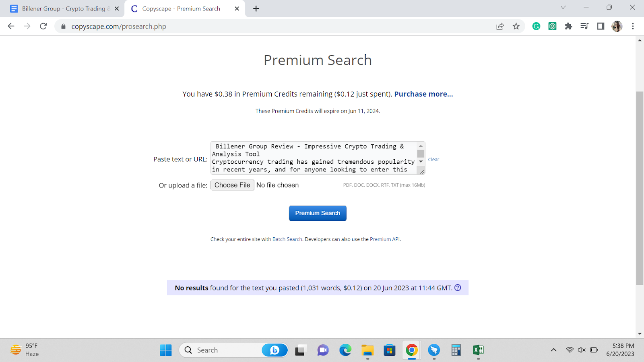Click the browser back arrow

click(11, 26)
